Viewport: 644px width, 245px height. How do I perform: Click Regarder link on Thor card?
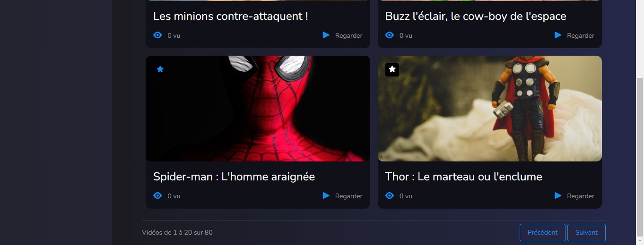[581, 196]
